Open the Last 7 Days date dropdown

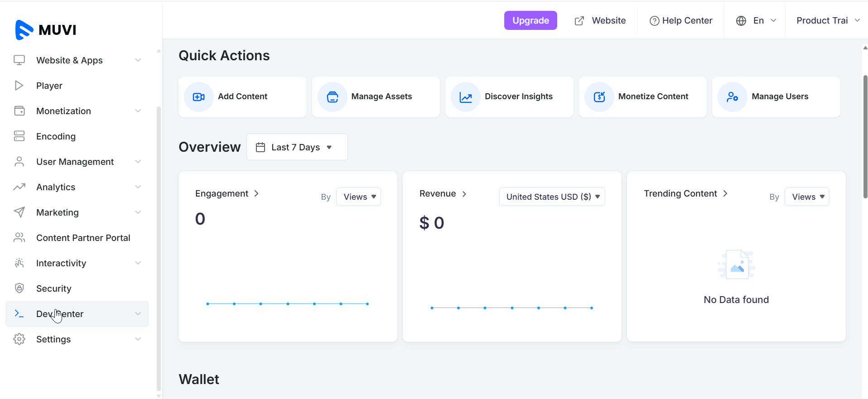[x=297, y=147]
